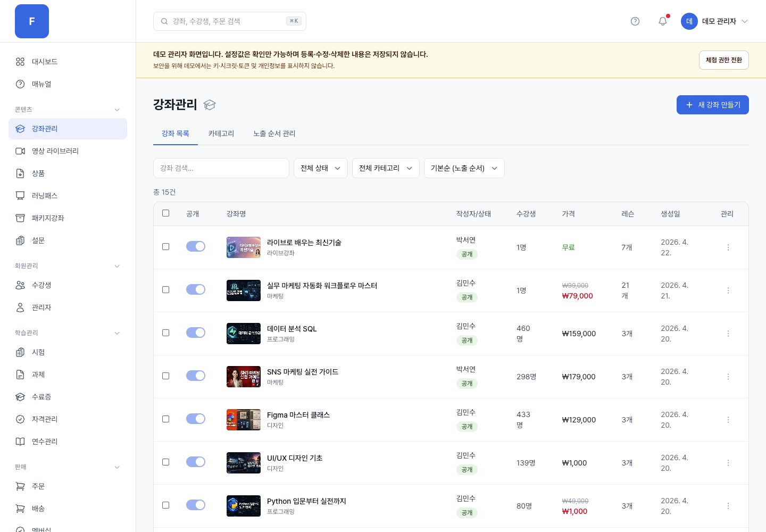Open the 전체 상태 filter dropdown

click(x=321, y=168)
